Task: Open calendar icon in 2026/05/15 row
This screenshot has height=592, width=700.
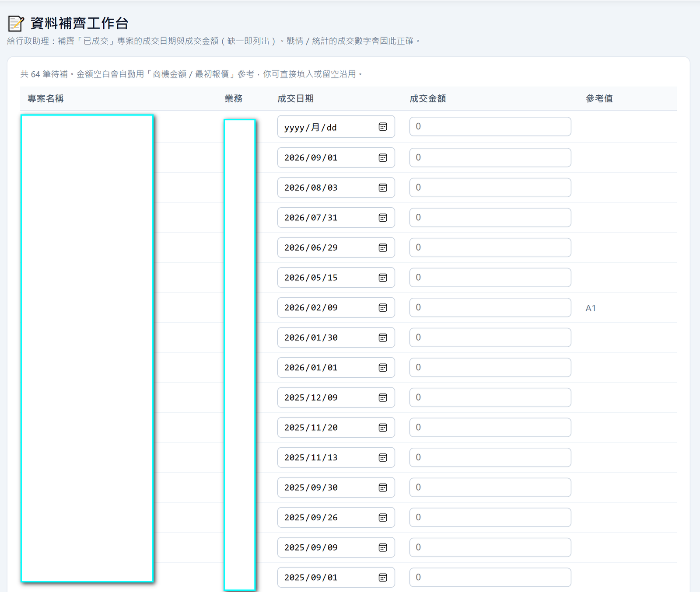Action: [x=383, y=278]
